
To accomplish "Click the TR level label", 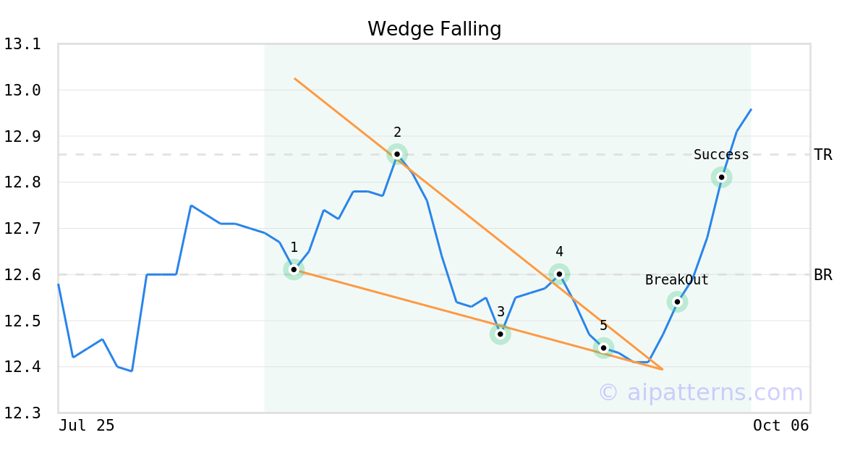I will click(x=823, y=155).
